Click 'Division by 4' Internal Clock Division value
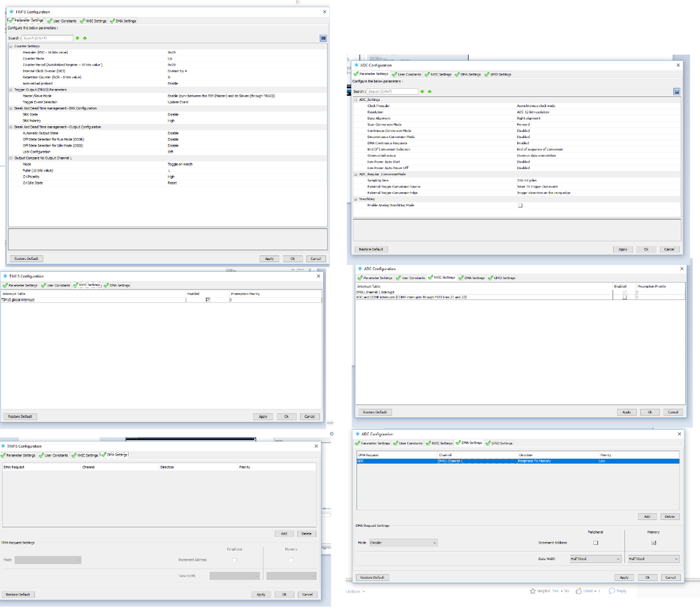700x609 pixels. click(x=177, y=71)
